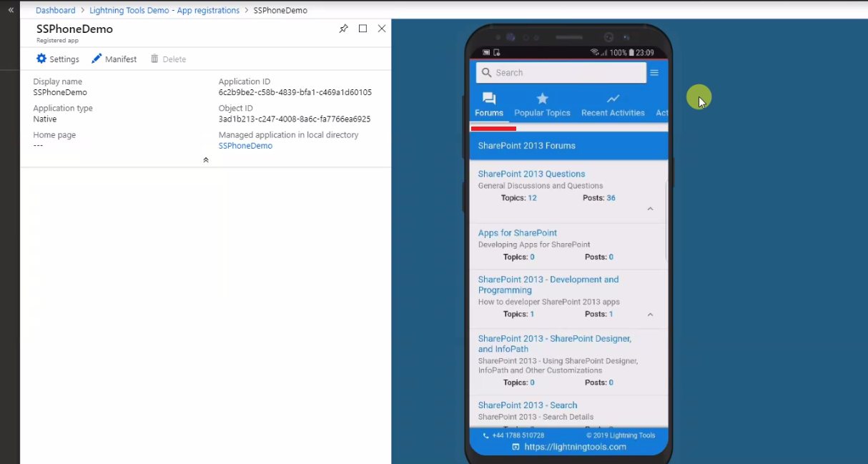Pin the SSPhoneDemo blade

(343, 29)
